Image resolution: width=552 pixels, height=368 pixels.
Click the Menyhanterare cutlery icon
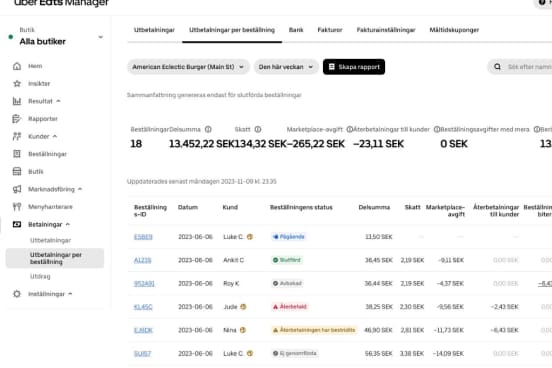[17, 207]
